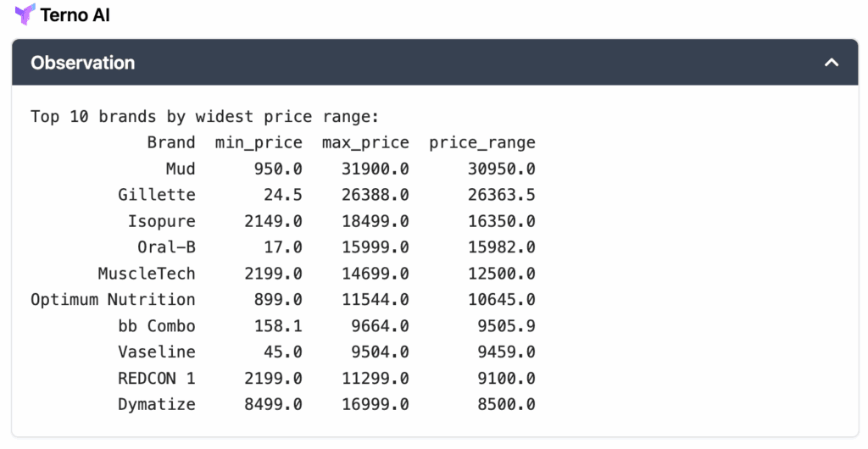The width and height of the screenshot is (868, 449).
Task: Click the 30950.0 price range value
Action: [501, 169]
